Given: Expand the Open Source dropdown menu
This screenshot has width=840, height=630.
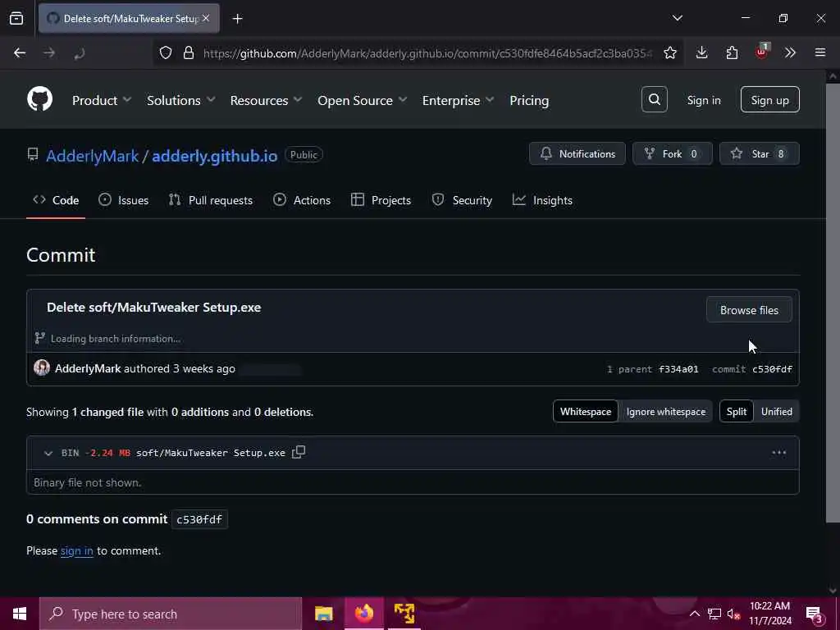Looking at the screenshot, I should (x=362, y=100).
